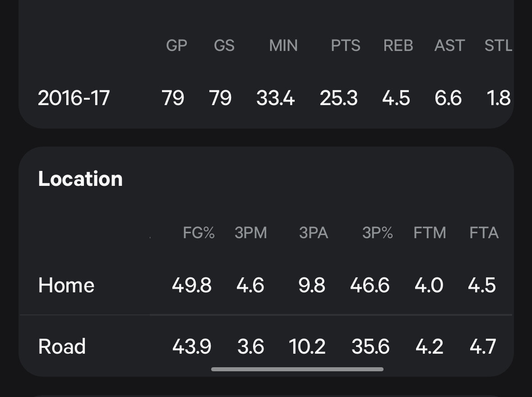Tap the FTA column header
This screenshot has height=397, width=532.
(484, 233)
